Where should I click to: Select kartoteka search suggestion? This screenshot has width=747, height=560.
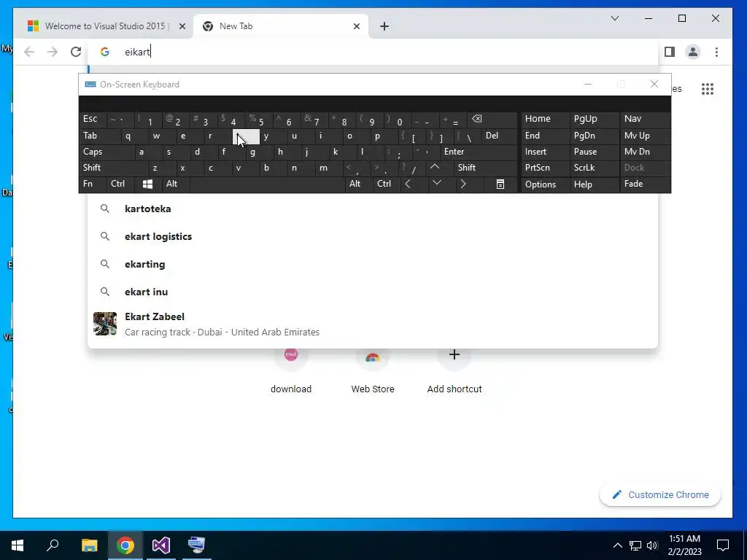[x=373, y=209]
